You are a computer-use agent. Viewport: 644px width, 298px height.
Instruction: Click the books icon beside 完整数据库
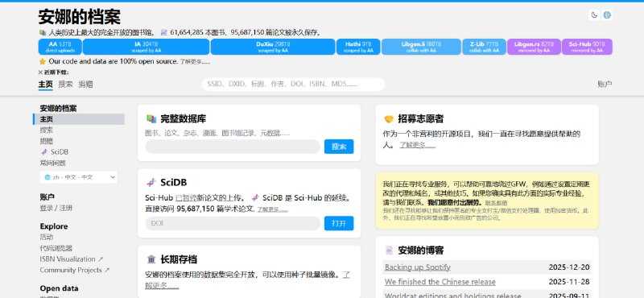click(151, 119)
